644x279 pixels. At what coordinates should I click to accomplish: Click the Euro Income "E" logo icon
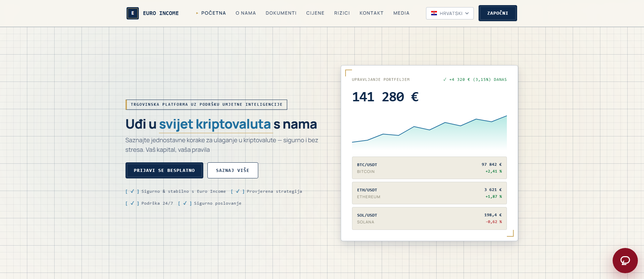[x=133, y=13]
